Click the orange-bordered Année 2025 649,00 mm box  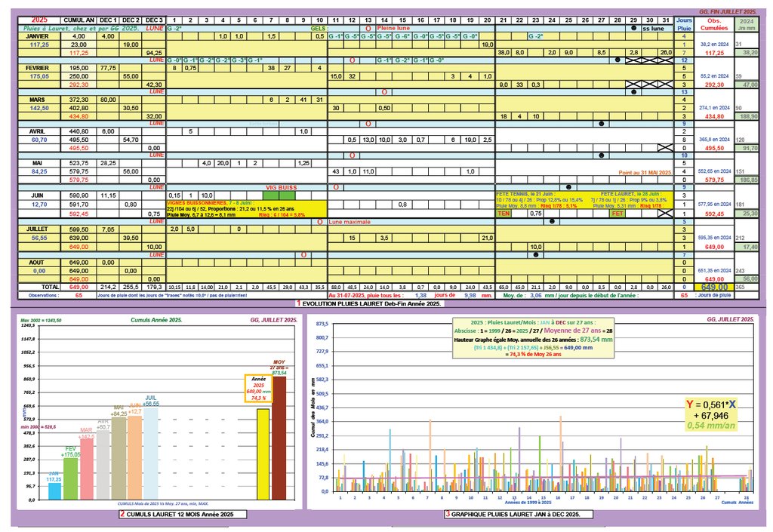tap(258, 389)
